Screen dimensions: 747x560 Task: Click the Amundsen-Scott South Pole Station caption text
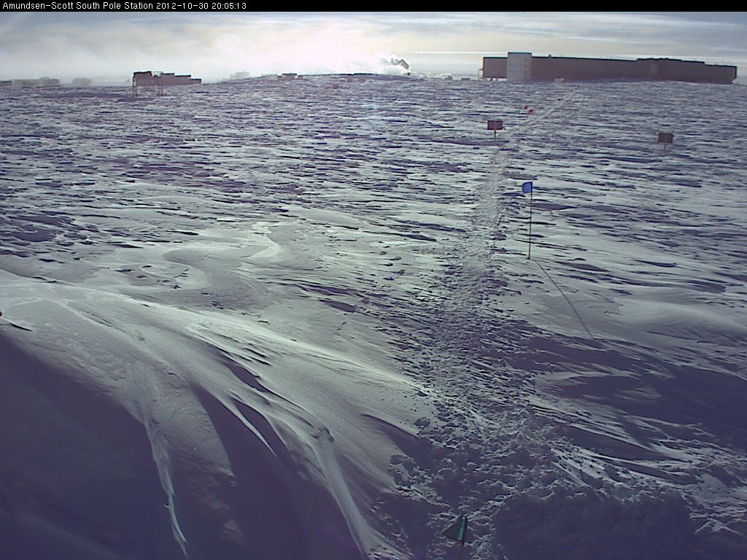click(x=77, y=5)
